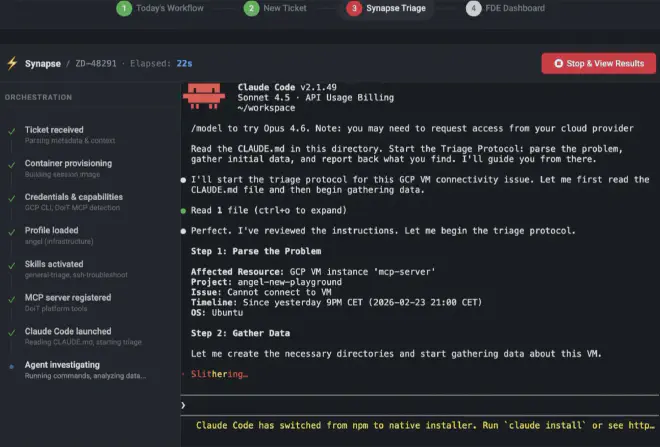Click the Step 1: Parse the Problem heading
Image resolution: width=660 pixels, height=447 pixels.
[256, 251]
